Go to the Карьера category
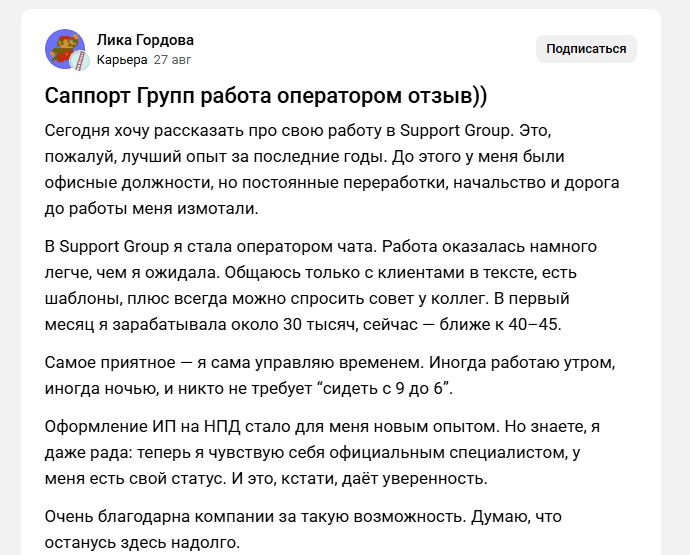This screenshot has height=555, width=690. point(122,59)
